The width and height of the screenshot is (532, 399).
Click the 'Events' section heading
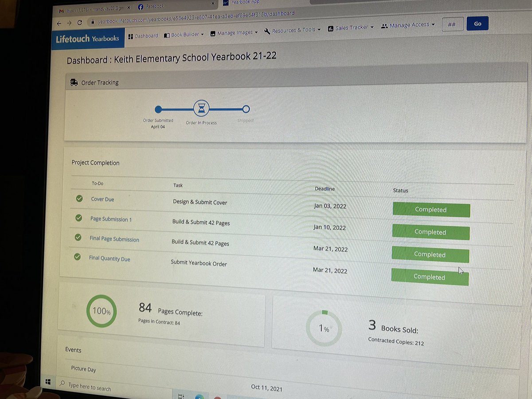(x=73, y=350)
